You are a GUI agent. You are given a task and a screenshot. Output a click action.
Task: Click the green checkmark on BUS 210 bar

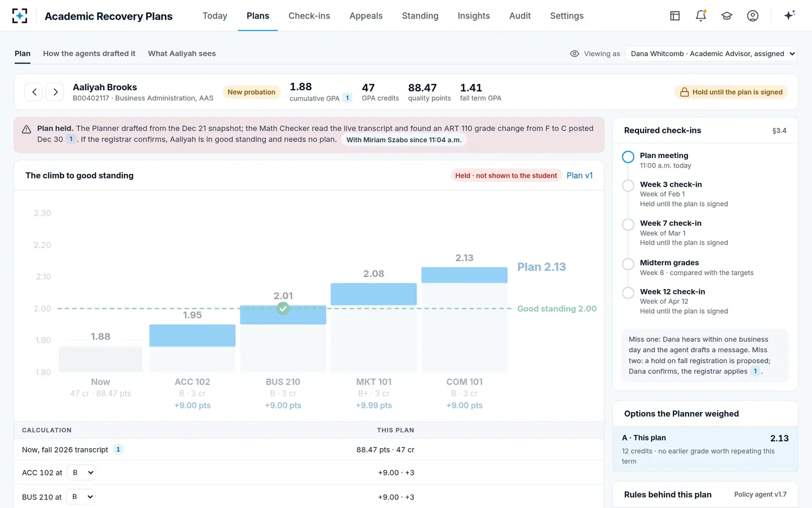pos(283,308)
